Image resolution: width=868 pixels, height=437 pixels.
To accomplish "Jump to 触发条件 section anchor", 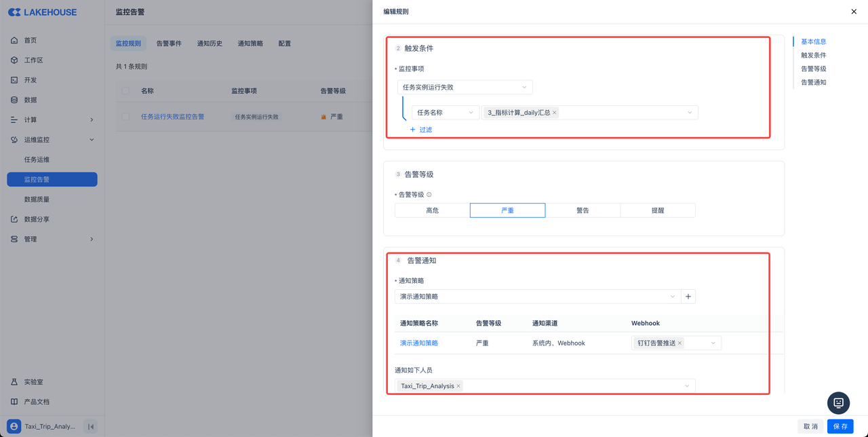I will 813,55.
